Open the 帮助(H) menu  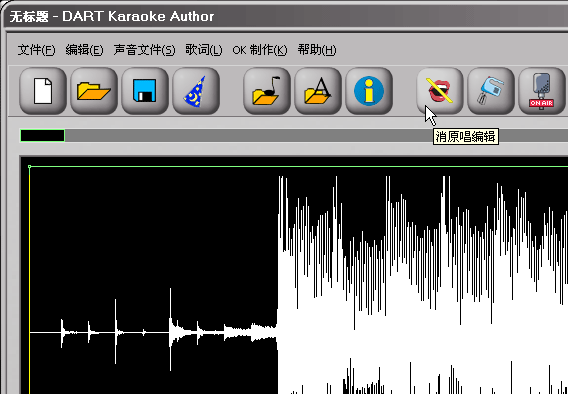(x=317, y=50)
